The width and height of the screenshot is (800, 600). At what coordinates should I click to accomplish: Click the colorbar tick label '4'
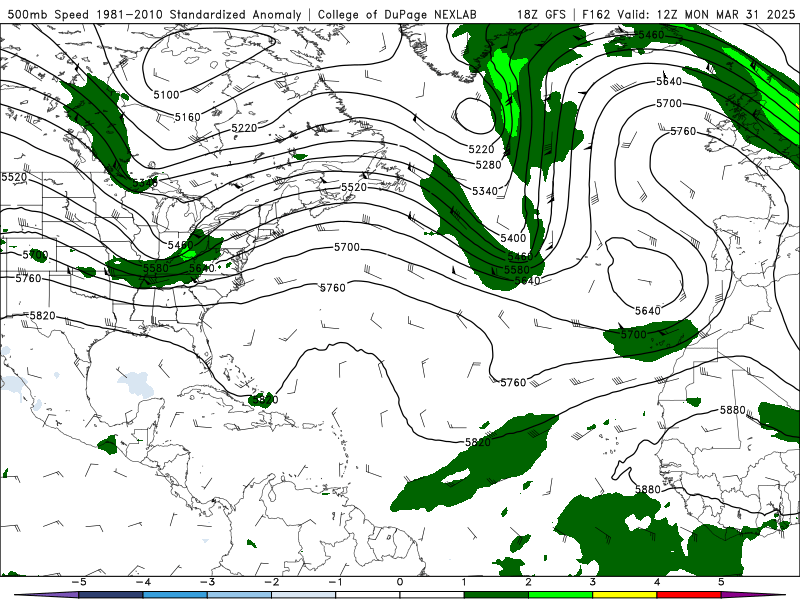pos(657,582)
